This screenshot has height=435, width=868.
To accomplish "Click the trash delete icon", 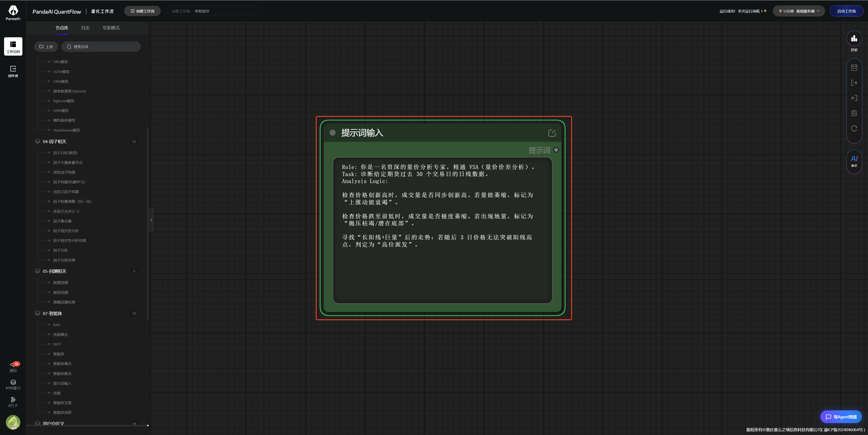I will [x=854, y=113].
